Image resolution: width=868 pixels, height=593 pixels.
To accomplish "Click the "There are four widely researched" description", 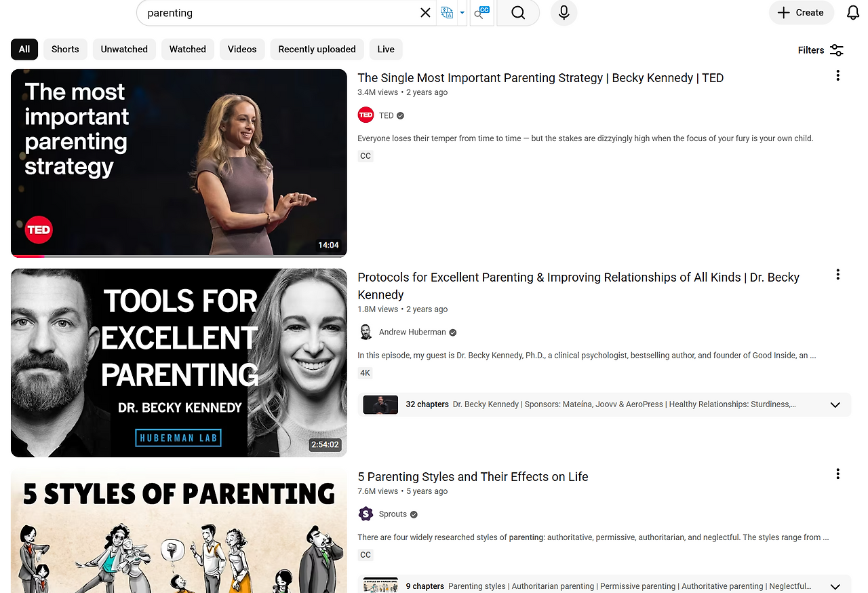I will click(593, 537).
